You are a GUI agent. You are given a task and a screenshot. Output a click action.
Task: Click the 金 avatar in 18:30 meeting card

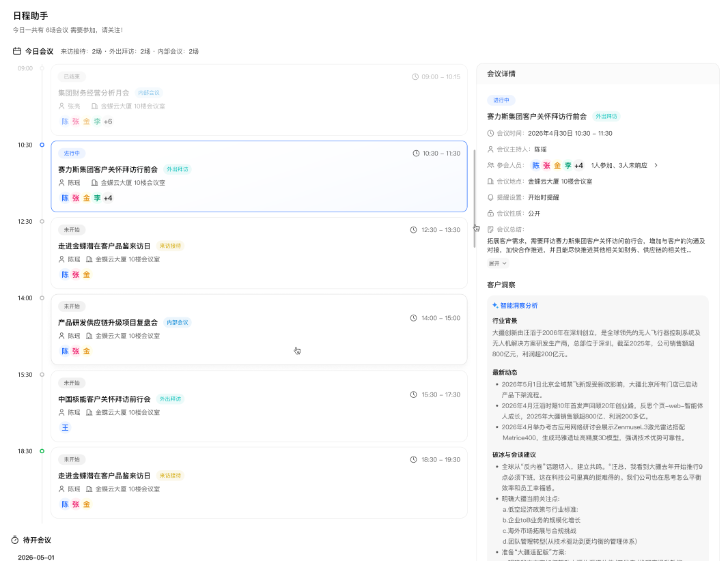86,504
